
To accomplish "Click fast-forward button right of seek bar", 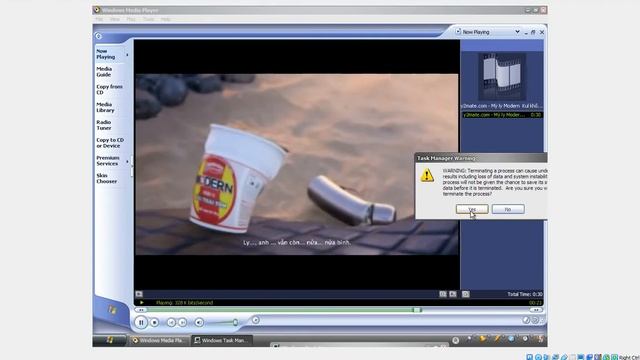I will [x=536, y=310].
